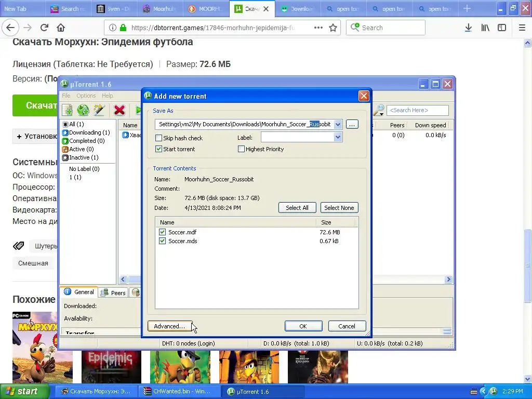Click Size column header in file list
The image size is (532, 399).
(x=335, y=222)
